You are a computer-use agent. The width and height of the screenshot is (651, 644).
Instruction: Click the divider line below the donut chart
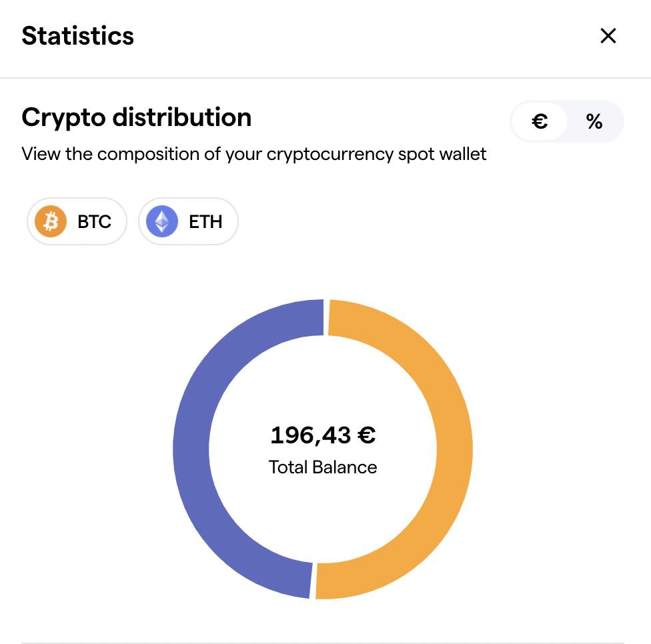[x=323, y=643]
